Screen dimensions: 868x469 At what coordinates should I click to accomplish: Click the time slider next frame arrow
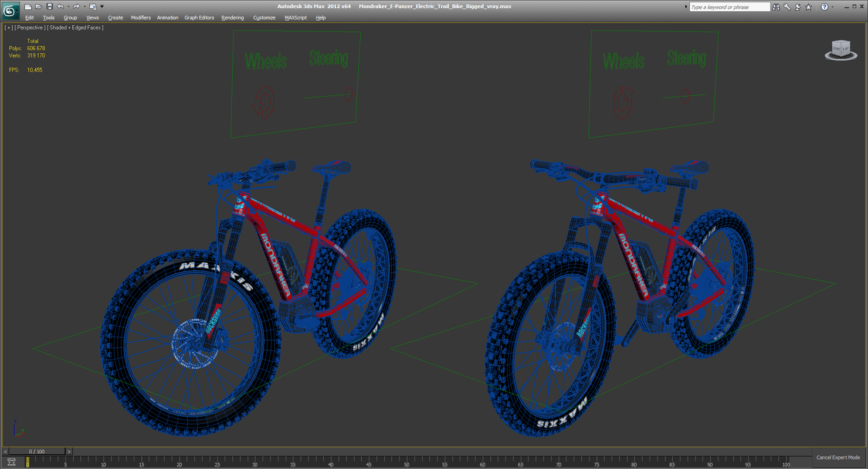(x=69, y=451)
